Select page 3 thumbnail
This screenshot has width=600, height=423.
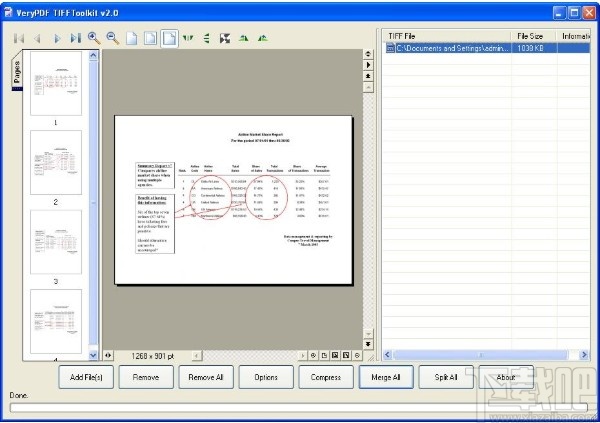pos(56,242)
